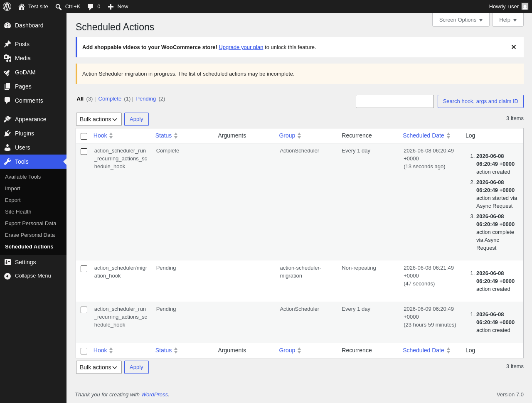Screen dimensions: 532x403
Task: Click sort arrows beside top Status header
Action: pos(176,135)
